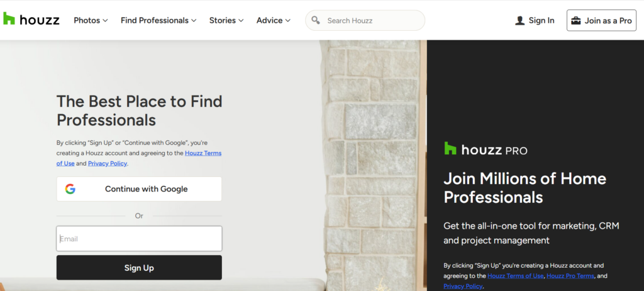Screen dimensions: 644x291
Task: Open the Stories menu
Action: tap(226, 21)
